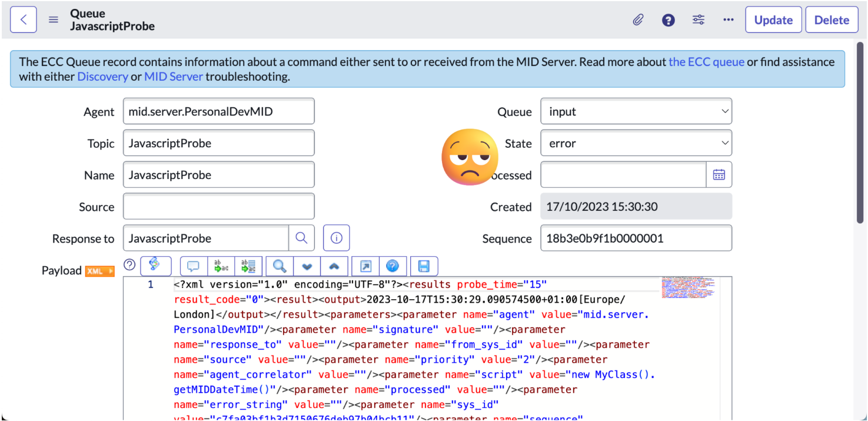
Task: Click the Payload XML orange badge
Action: (99, 271)
